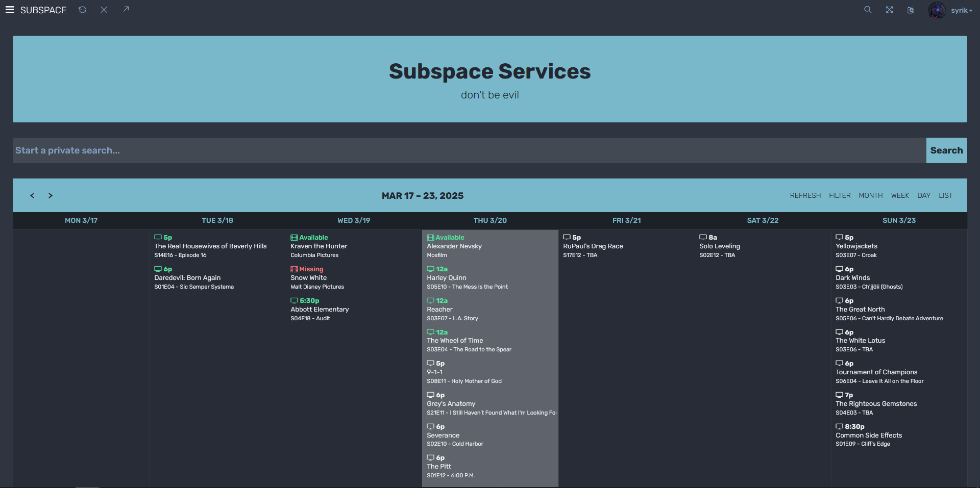Viewport: 980px width, 488px height.
Task: Select the DAY calendar view
Action: (924, 195)
